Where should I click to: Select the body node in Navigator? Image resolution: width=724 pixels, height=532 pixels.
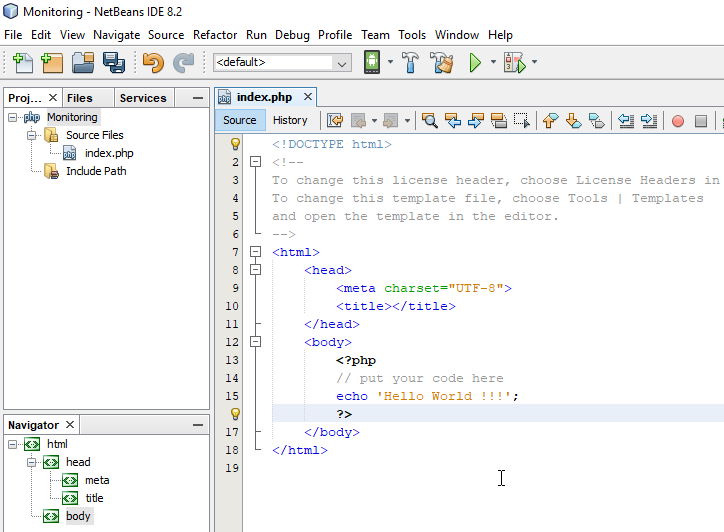78,516
